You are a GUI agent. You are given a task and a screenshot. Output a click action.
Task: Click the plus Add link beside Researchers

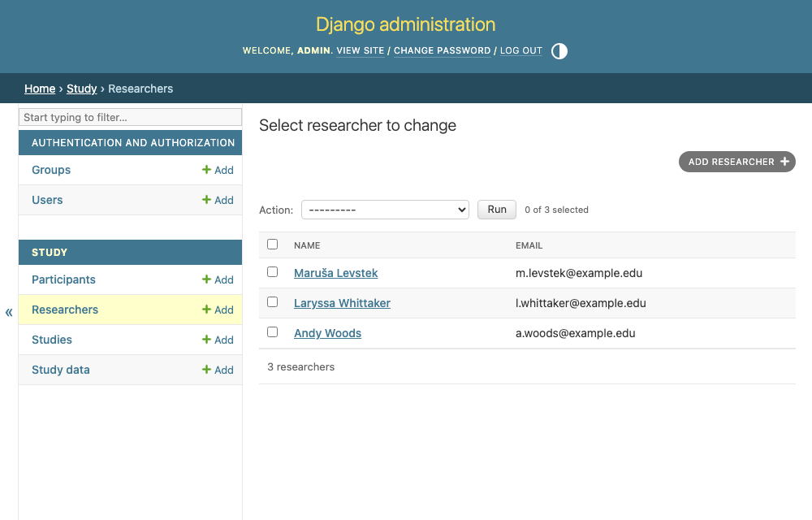pos(218,310)
